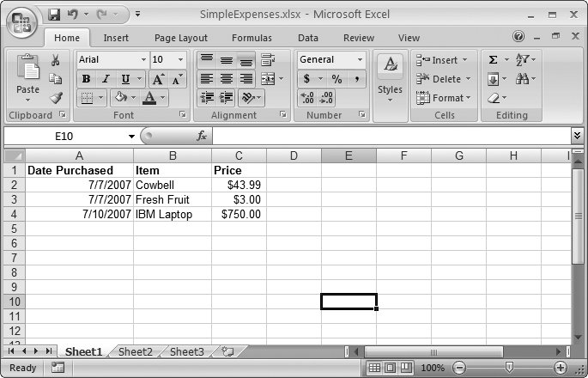Open the font size 10 dropdown

click(180, 59)
